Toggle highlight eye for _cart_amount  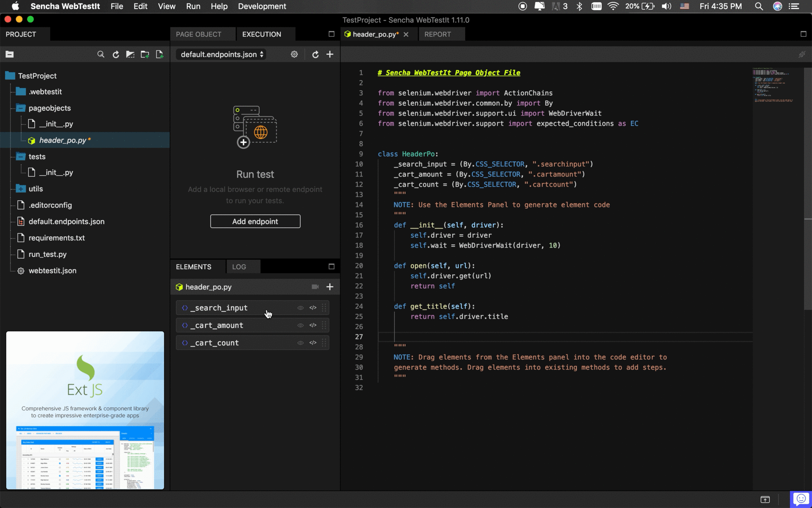(x=301, y=325)
